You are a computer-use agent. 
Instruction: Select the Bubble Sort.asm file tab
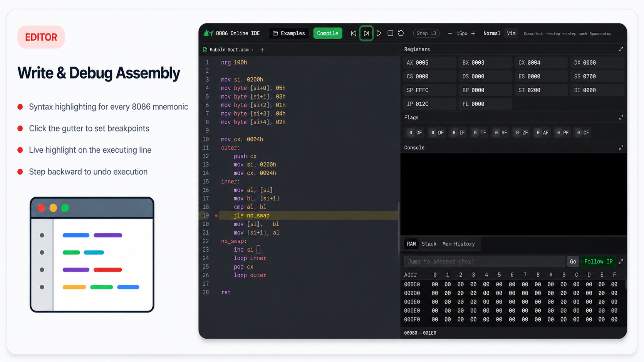(228, 50)
